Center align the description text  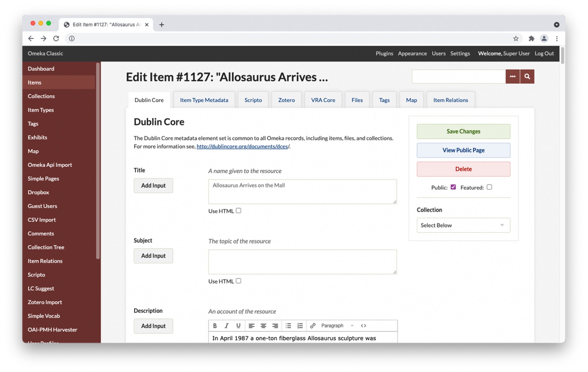coord(263,326)
